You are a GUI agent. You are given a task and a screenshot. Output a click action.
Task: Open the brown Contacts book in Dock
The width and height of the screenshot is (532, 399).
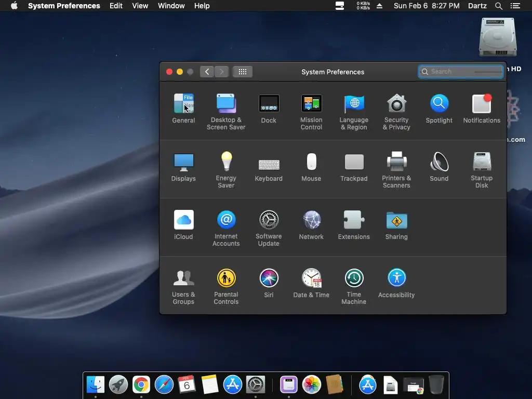pos(335,384)
